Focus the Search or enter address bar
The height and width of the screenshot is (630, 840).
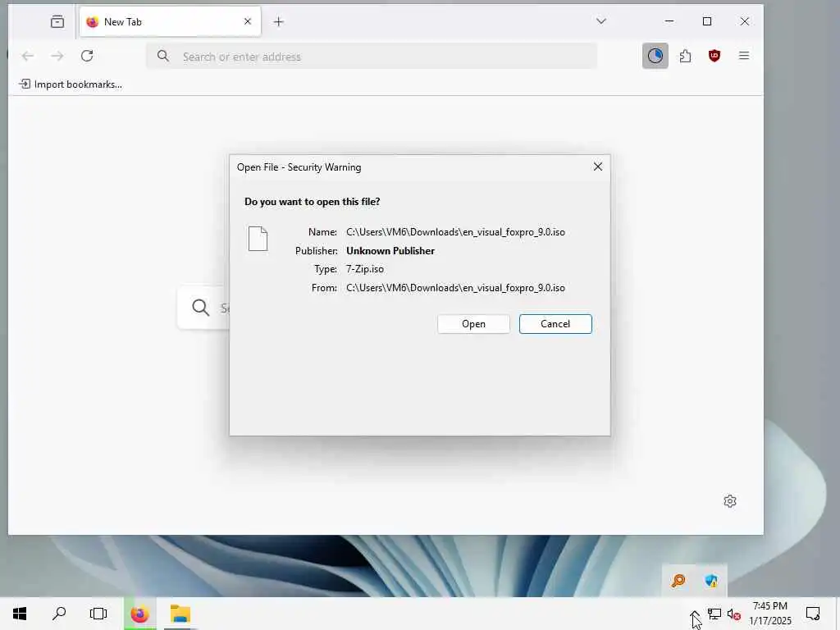(372, 57)
